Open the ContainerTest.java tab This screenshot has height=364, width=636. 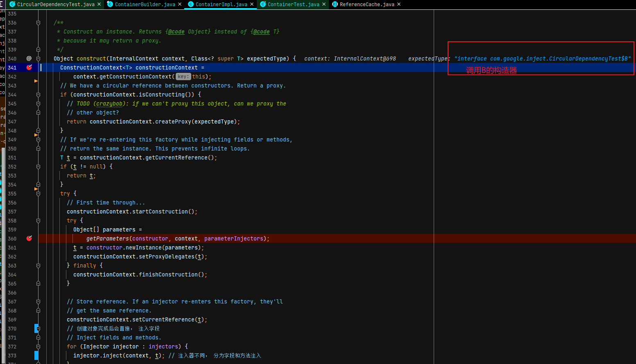pos(293,4)
